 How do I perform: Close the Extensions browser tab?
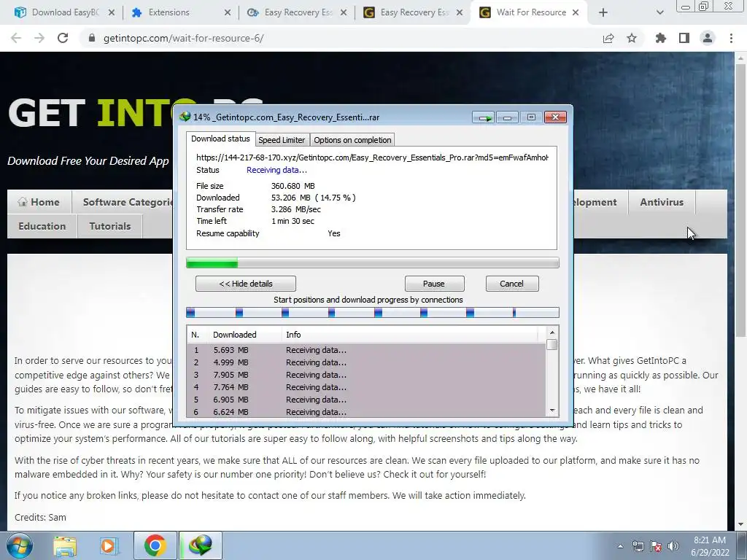(228, 13)
